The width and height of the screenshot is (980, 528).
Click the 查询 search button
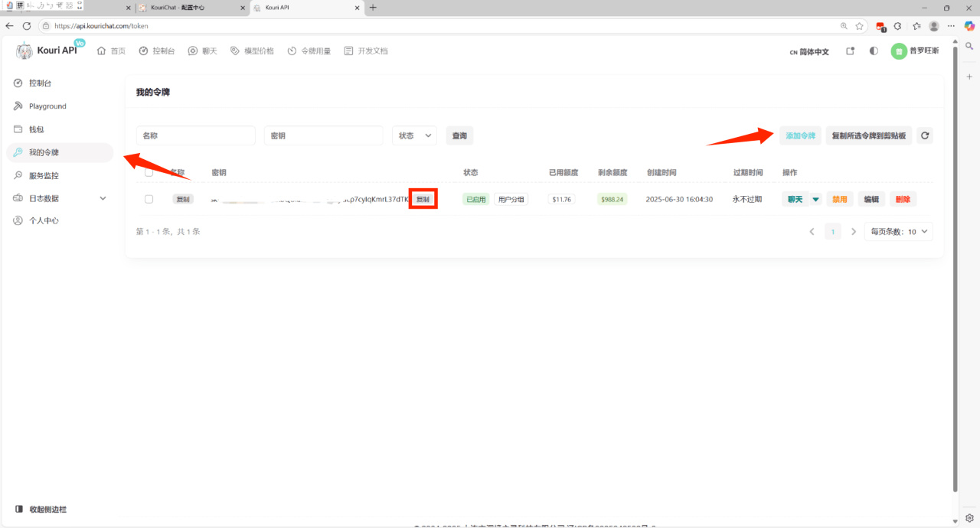point(459,135)
